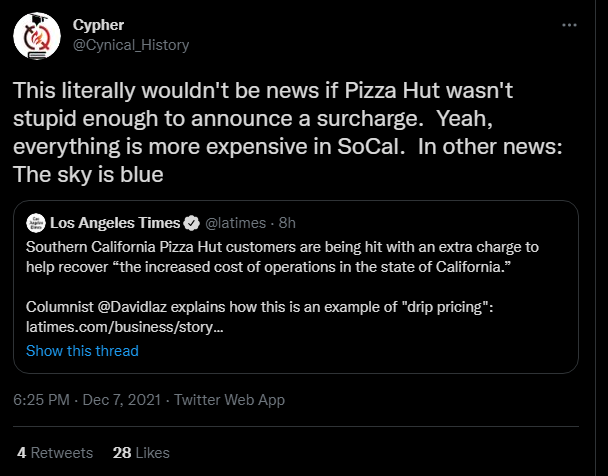View the 28 Likes list
Screen dimensions: 608x476
coord(141,453)
